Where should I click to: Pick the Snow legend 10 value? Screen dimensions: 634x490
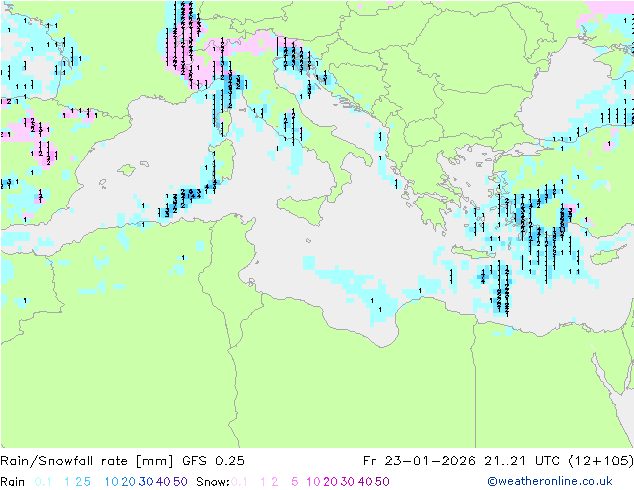click(313, 482)
